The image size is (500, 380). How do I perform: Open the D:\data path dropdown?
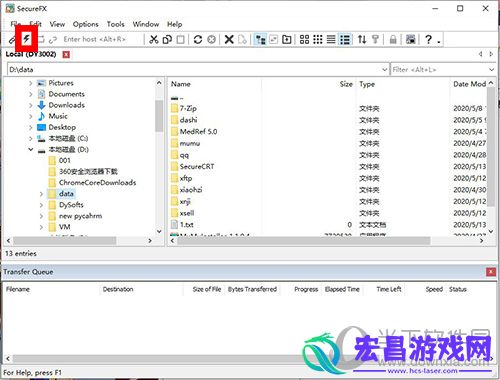[384, 69]
